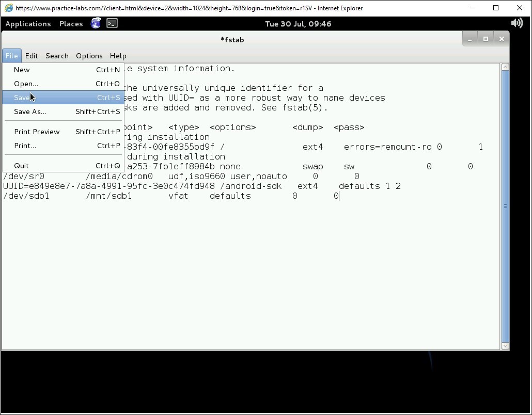Open the Options menu
The image size is (532, 415).
pos(89,56)
